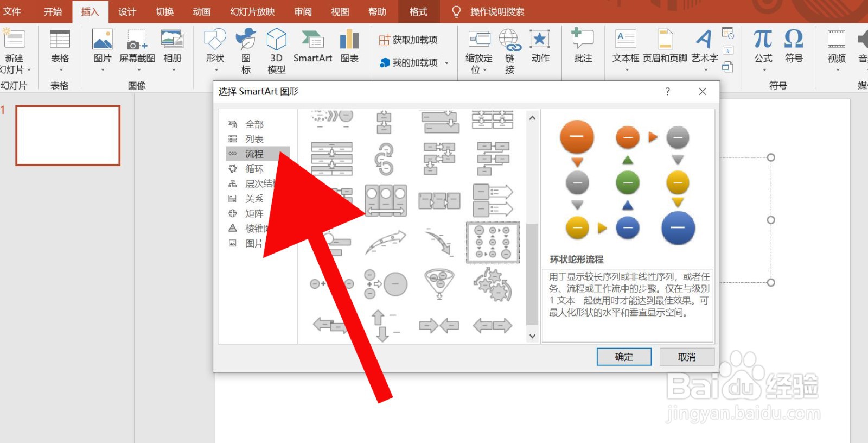Click the Insert Object small icon
Screen dimensions: 868x443
727,67
